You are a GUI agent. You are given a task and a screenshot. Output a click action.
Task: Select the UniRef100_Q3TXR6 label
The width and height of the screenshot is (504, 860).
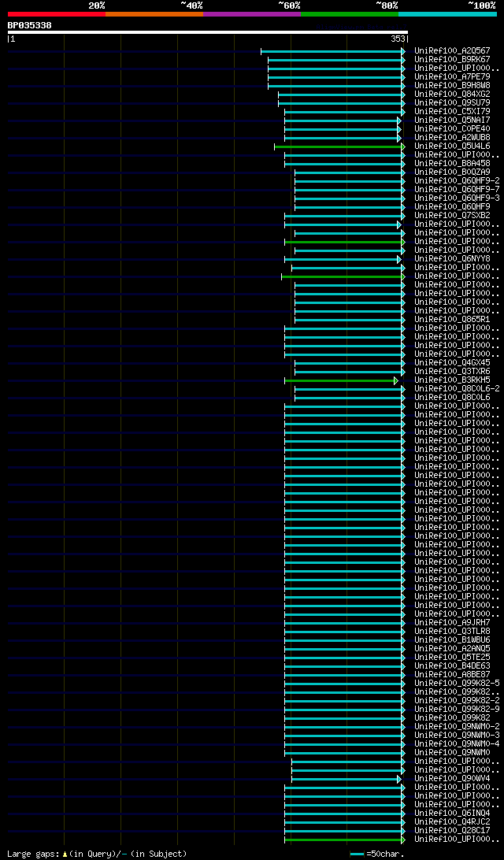(x=452, y=372)
